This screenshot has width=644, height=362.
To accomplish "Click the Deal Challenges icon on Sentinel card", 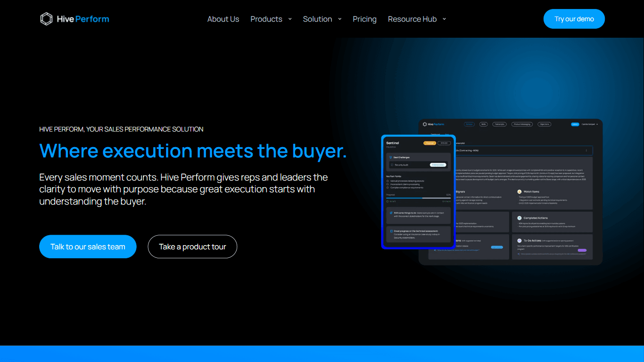I will (x=391, y=157).
